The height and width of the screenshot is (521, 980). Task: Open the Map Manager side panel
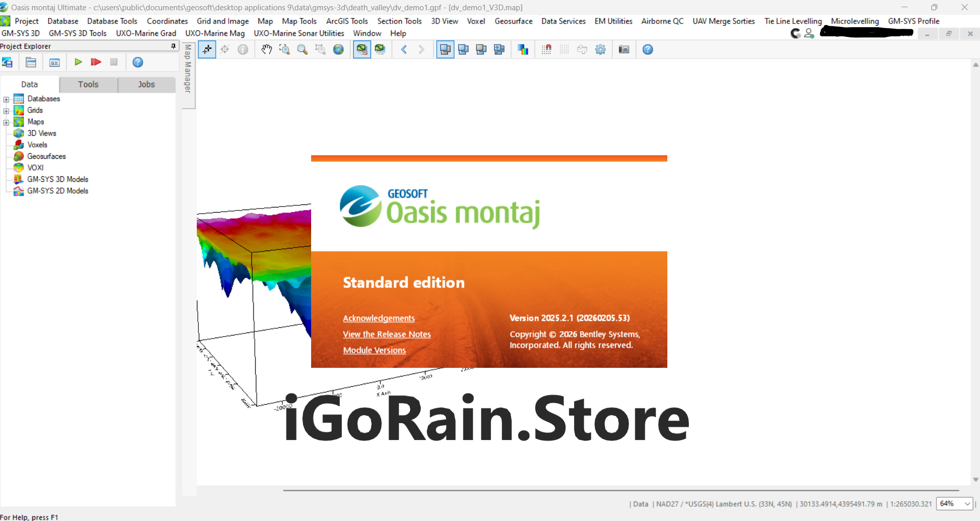pos(188,69)
